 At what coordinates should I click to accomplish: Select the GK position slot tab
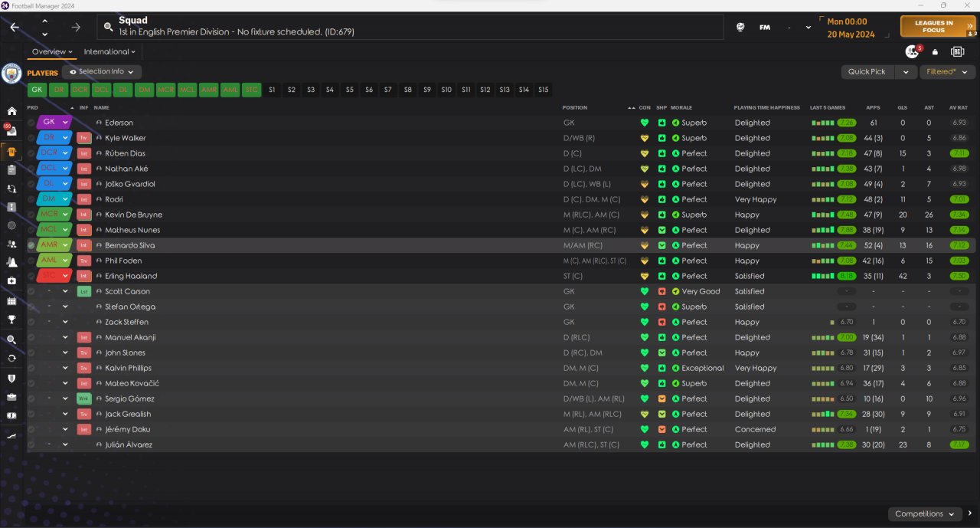click(x=36, y=90)
